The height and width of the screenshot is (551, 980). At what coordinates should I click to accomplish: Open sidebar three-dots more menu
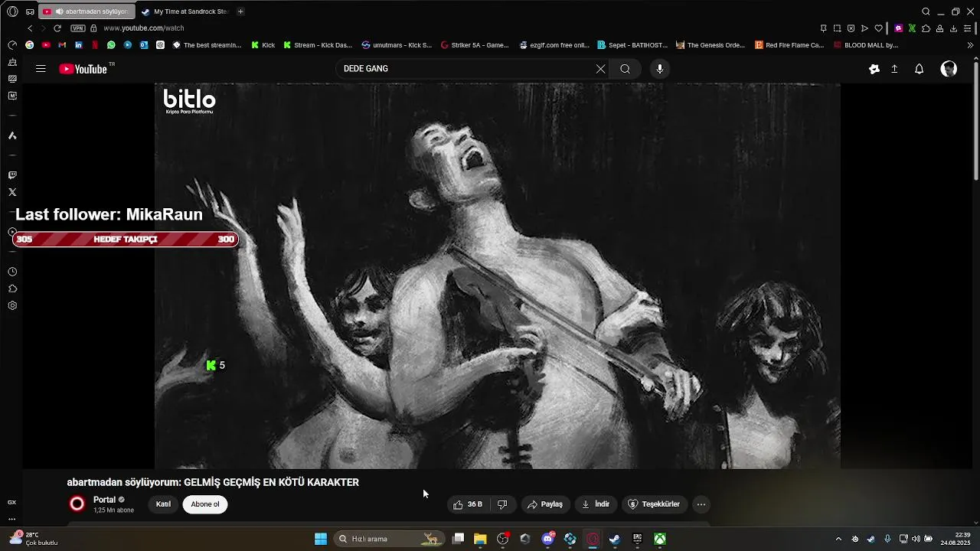click(x=12, y=518)
